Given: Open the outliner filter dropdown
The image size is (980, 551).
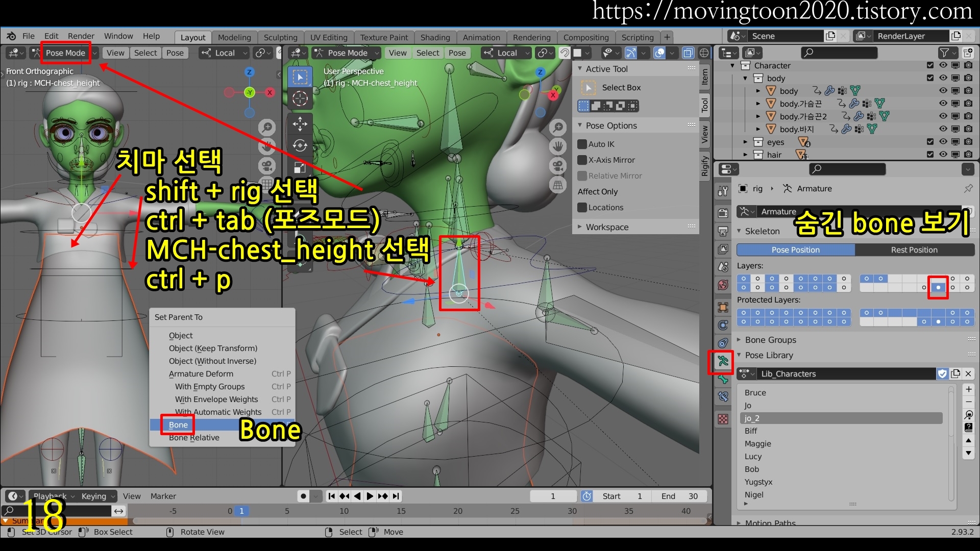Looking at the screenshot, I should (x=947, y=53).
